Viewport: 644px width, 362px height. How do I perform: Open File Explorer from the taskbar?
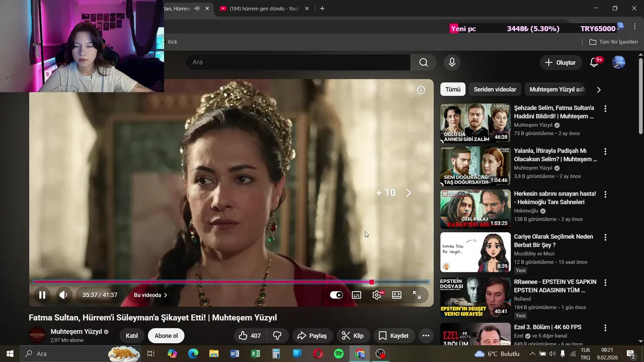click(214, 353)
